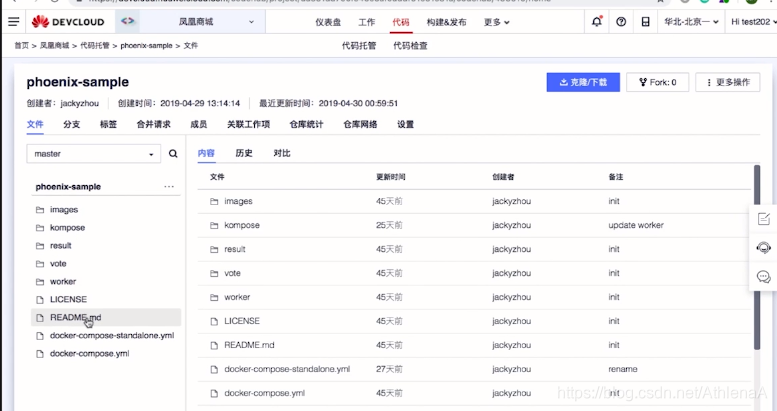Click folder icon of kompose in tree
Screen dimensions: 777x411
[40, 228]
